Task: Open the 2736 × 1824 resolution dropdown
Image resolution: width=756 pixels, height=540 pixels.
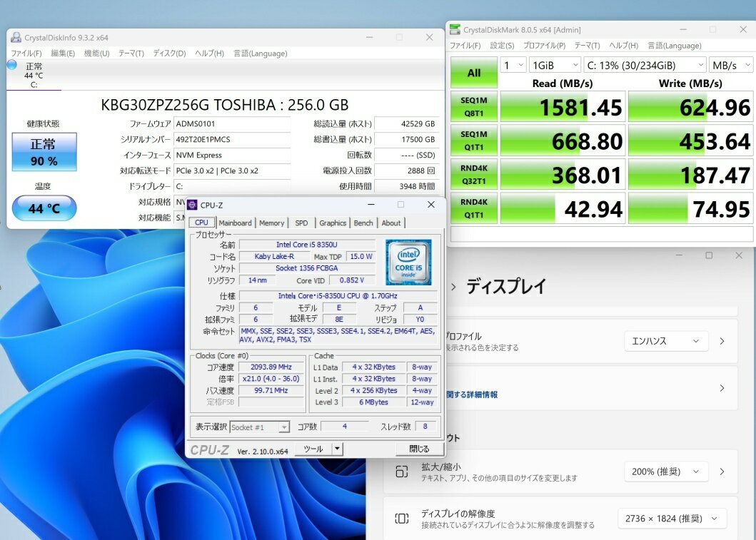Action: click(x=672, y=519)
